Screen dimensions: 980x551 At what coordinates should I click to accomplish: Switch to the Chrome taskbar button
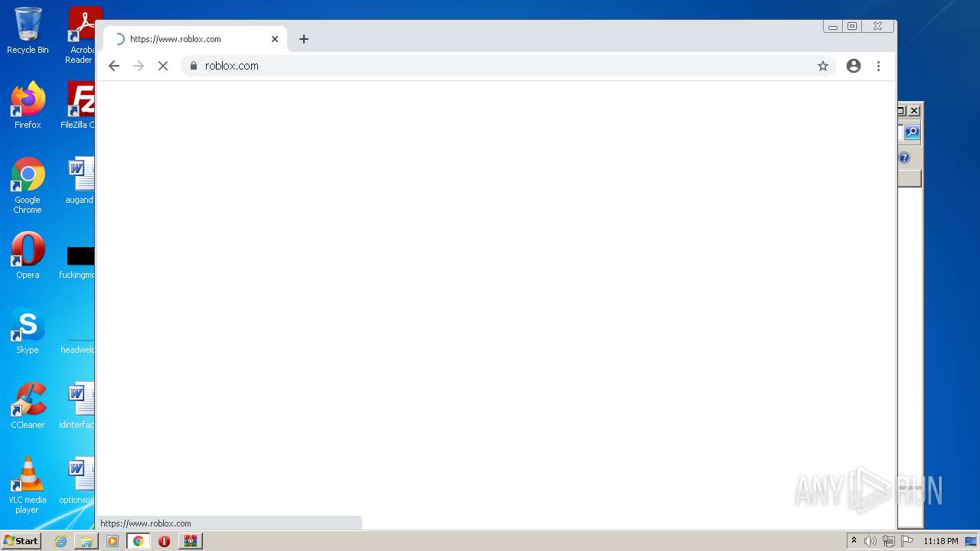[x=139, y=541]
